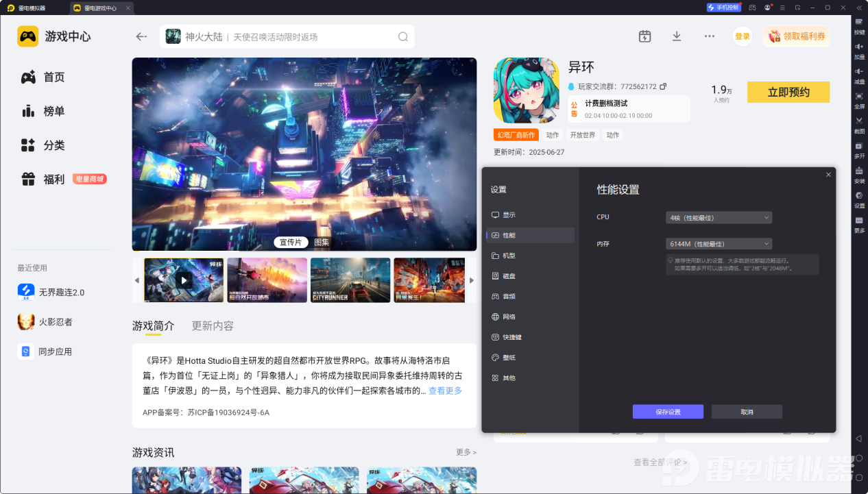Screen dimensions: 868x494
Task: Open the gamepad icon in title bar
Action: click(x=752, y=8)
